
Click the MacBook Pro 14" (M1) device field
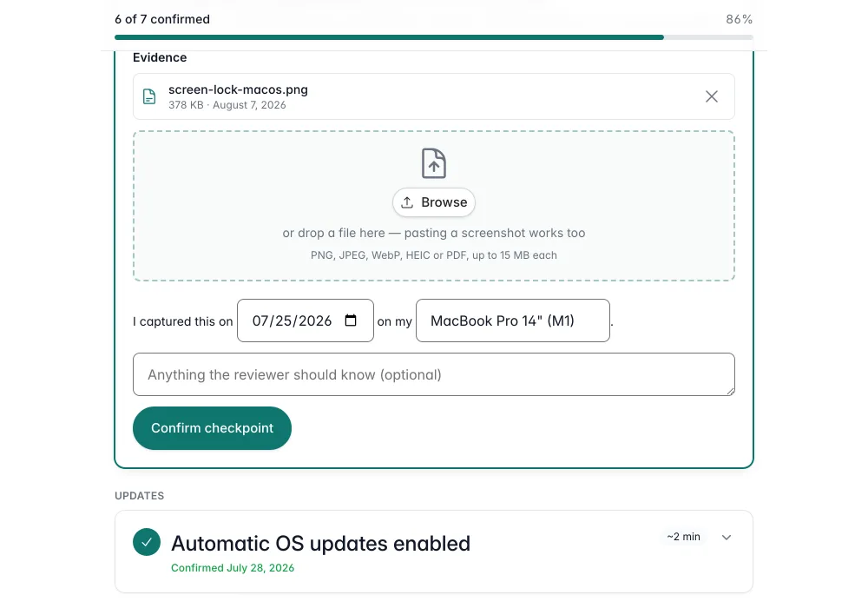click(x=513, y=321)
